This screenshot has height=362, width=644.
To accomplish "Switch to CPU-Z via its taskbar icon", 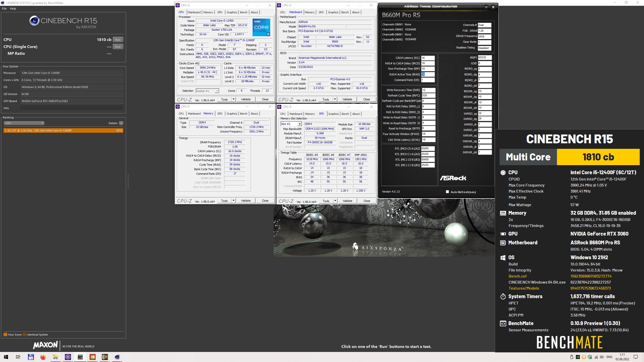I will click(68, 357).
